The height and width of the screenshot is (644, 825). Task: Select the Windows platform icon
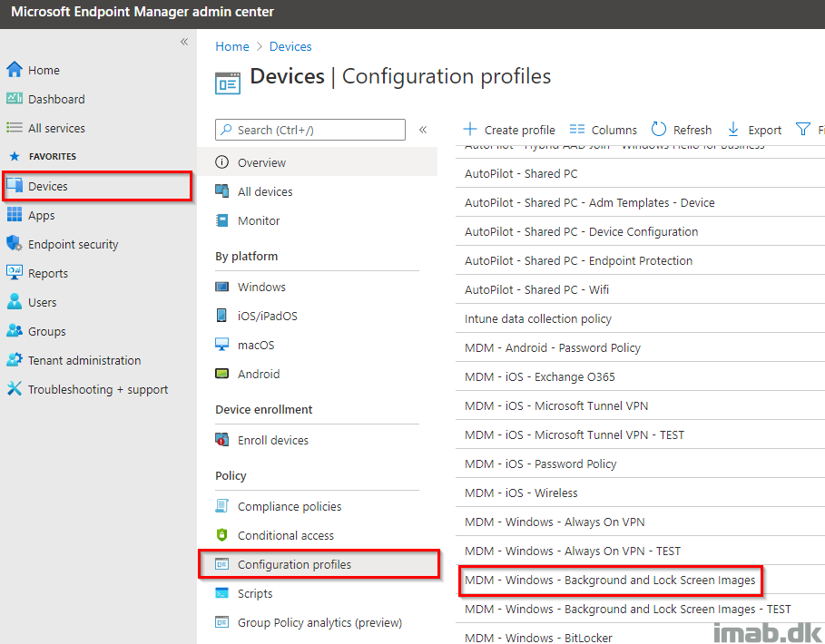point(222,287)
